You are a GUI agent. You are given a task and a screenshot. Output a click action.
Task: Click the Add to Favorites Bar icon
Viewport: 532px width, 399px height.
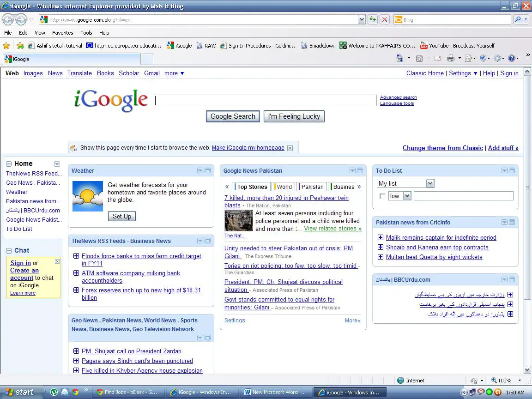tap(20, 45)
